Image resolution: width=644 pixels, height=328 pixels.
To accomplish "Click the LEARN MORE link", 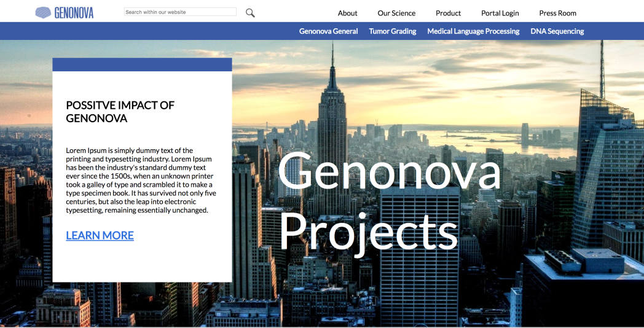I will click(100, 235).
